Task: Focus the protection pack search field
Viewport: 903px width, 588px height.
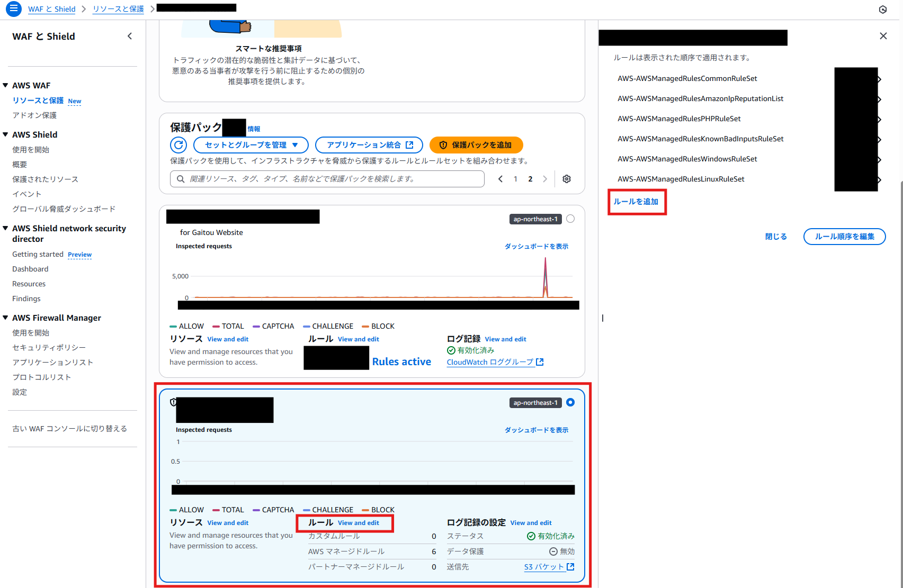Action: [327, 179]
